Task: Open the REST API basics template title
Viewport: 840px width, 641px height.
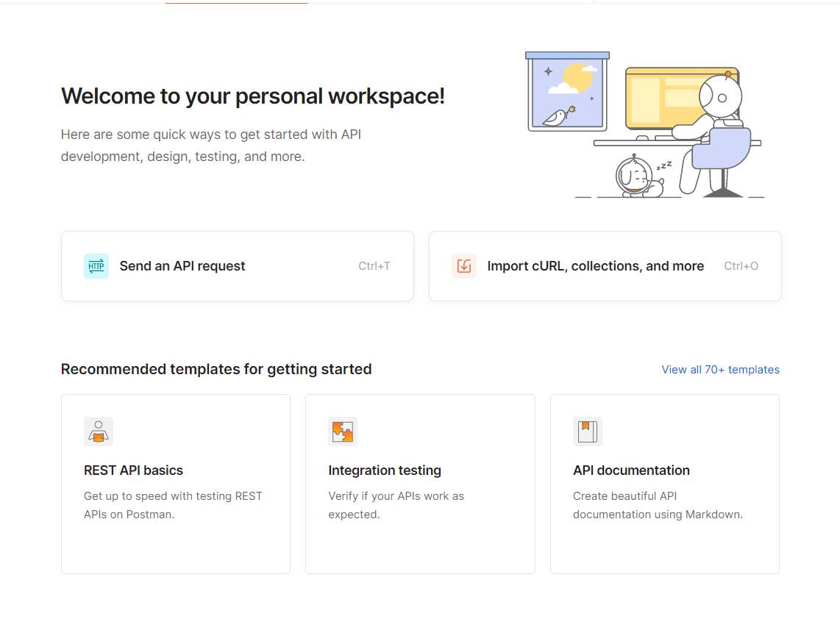Action: 133,470
